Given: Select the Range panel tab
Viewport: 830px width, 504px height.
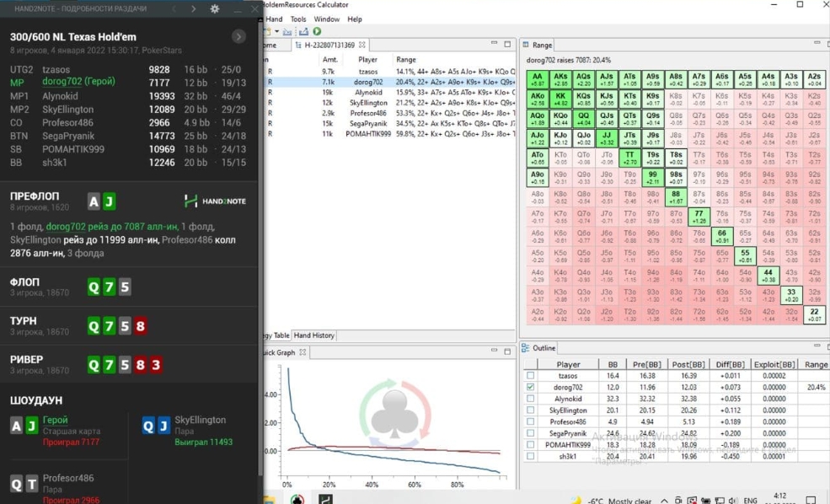Looking at the screenshot, I should click(x=538, y=45).
